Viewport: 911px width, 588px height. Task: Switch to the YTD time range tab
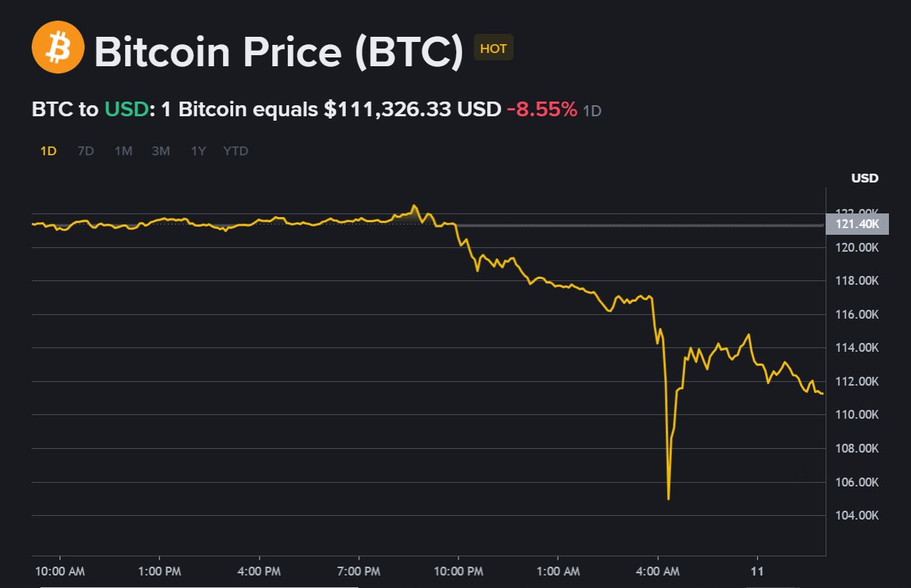pos(235,150)
